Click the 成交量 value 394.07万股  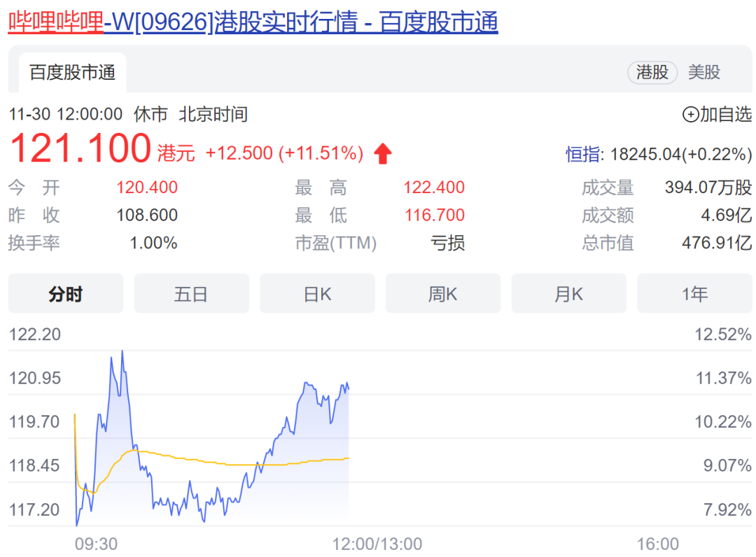click(x=708, y=188)
